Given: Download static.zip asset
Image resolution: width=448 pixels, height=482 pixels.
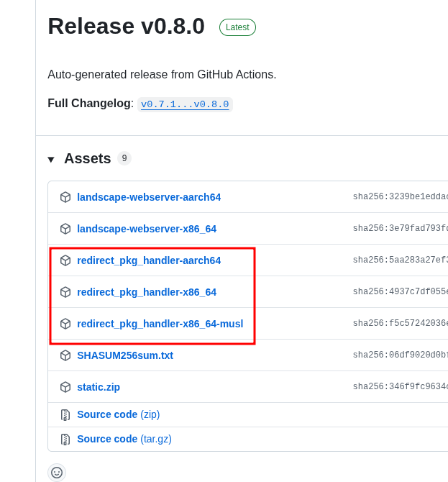Looking at the screenshot, I should tap(99, 387).
